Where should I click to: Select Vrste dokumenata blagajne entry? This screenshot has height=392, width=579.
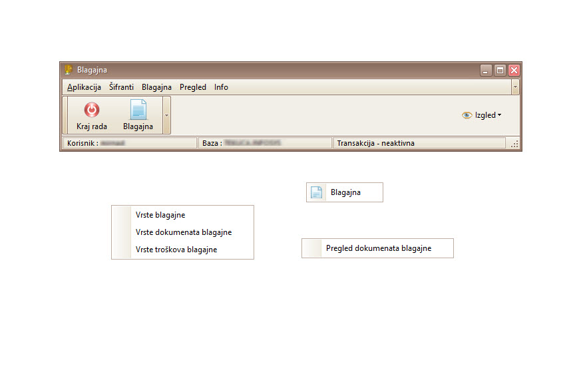[183, 232]
